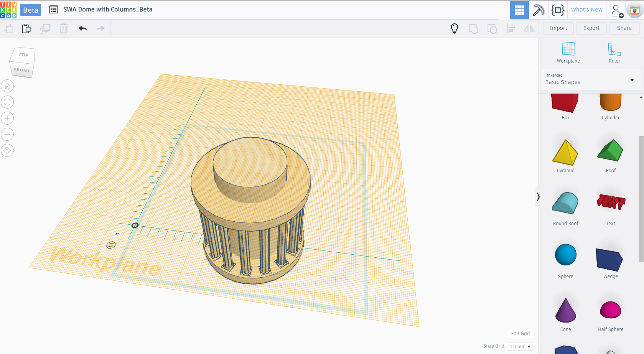The height and width of the screenshot is (354, 644).
Task: Click the Home view icon
Action: tap(7, 86)
